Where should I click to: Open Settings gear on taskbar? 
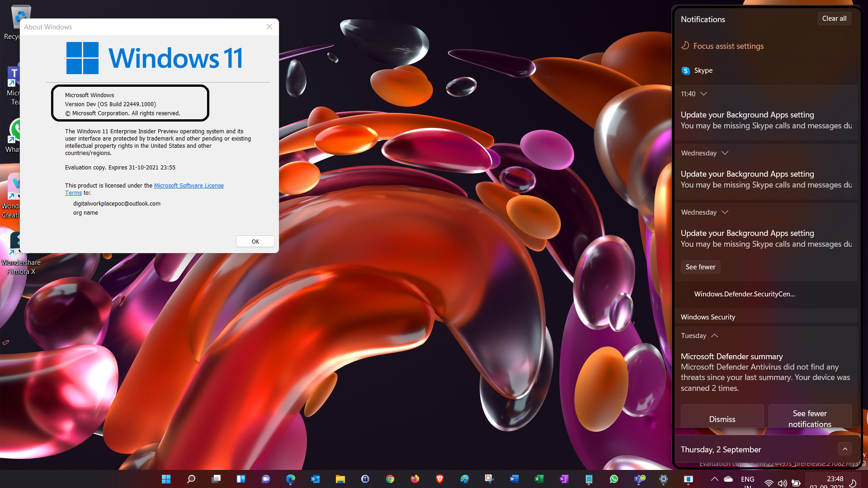pos(664,479)
